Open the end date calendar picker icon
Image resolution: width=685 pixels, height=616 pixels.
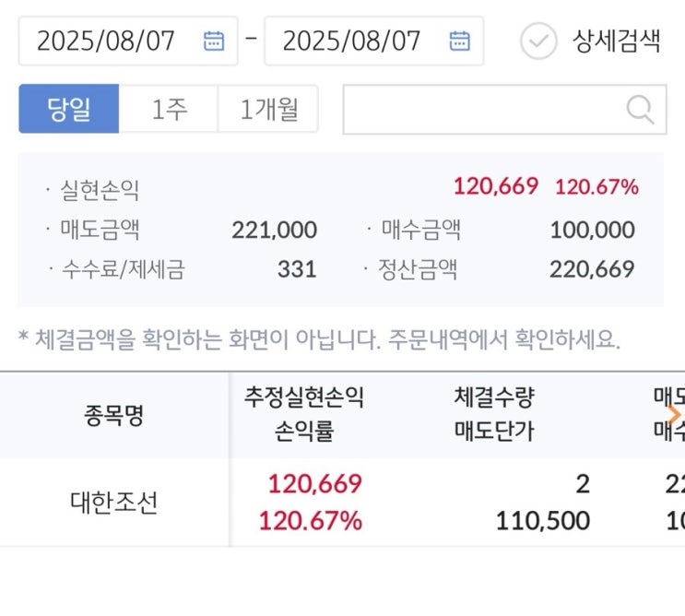[x=459, y=41]
